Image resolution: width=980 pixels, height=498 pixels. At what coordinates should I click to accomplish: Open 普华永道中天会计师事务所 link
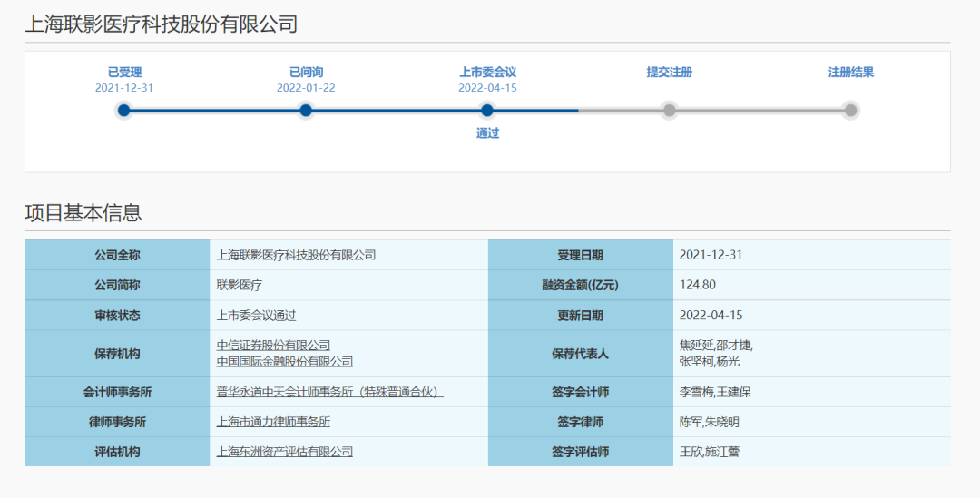click(x=330, y=393)
